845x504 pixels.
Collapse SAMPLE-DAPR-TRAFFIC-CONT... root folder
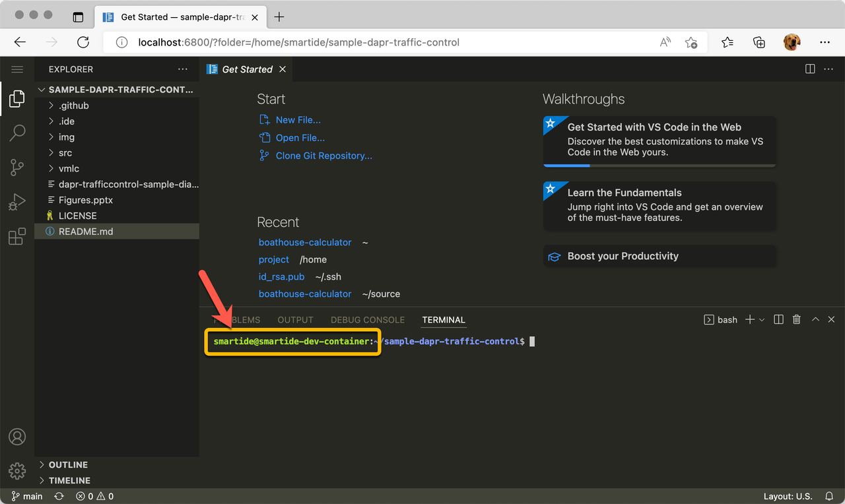click(x=117, y=90)
